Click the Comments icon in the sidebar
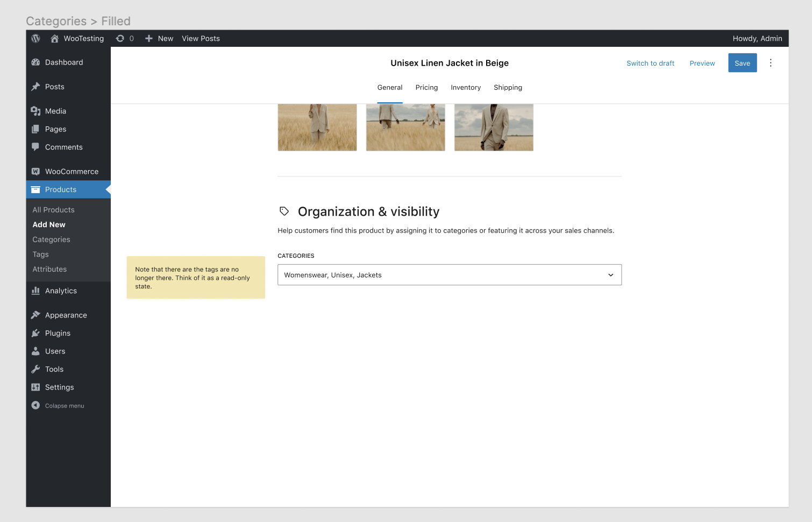Screen dimensions: 812x522 click(35, 147)
